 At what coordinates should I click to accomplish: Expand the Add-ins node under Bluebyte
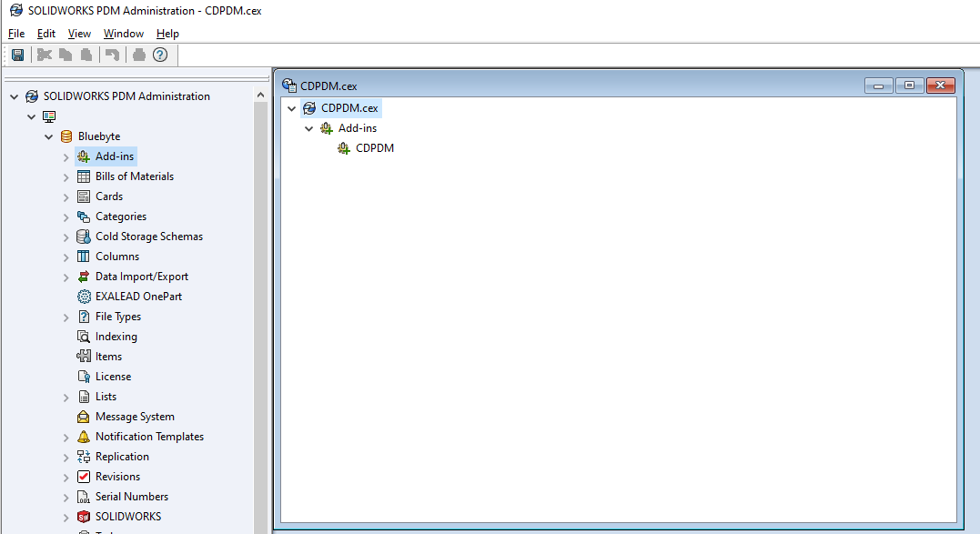[66, 157]
